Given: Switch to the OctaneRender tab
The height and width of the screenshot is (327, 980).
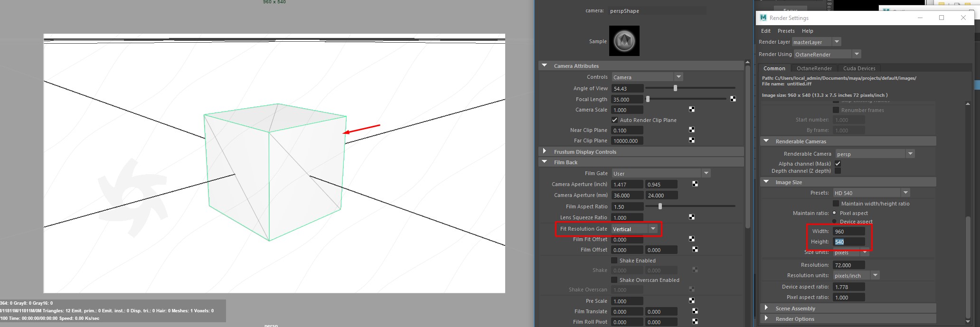Looking at the screenshot, I should 814,68.
